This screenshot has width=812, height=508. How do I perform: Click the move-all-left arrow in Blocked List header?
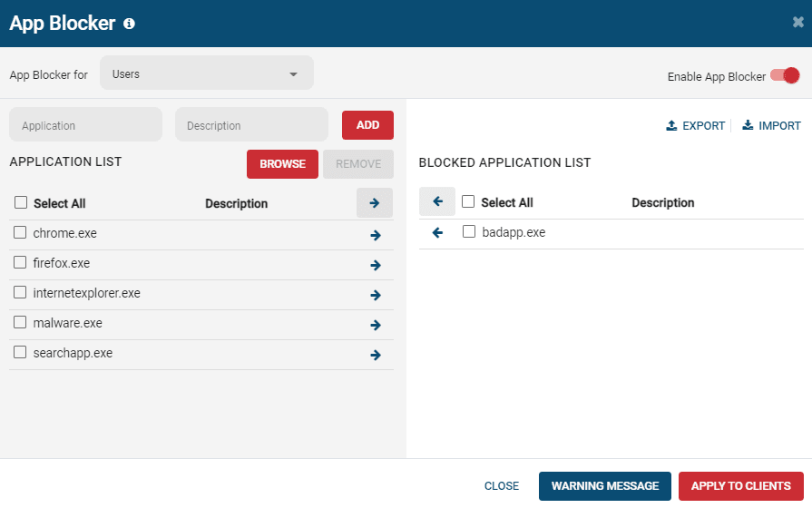(x=437, y=201)
